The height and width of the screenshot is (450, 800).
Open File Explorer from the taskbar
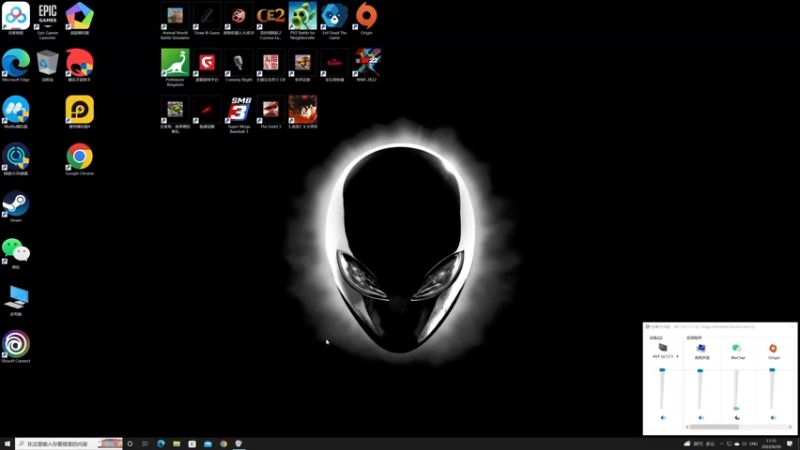[x=177, y=444]
